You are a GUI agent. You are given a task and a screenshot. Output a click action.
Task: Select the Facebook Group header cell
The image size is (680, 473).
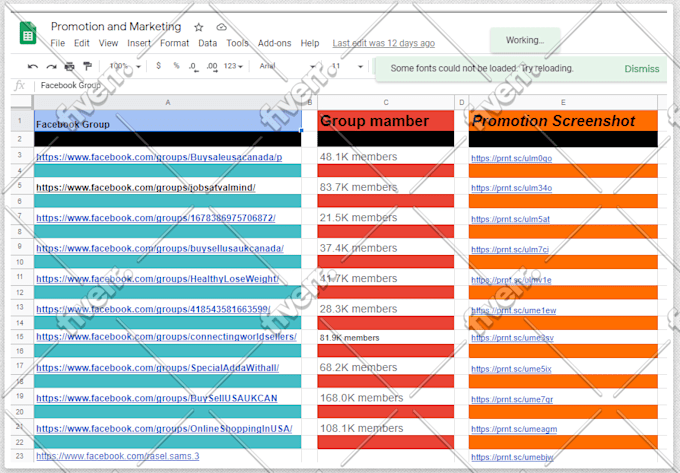pos(168,121)
